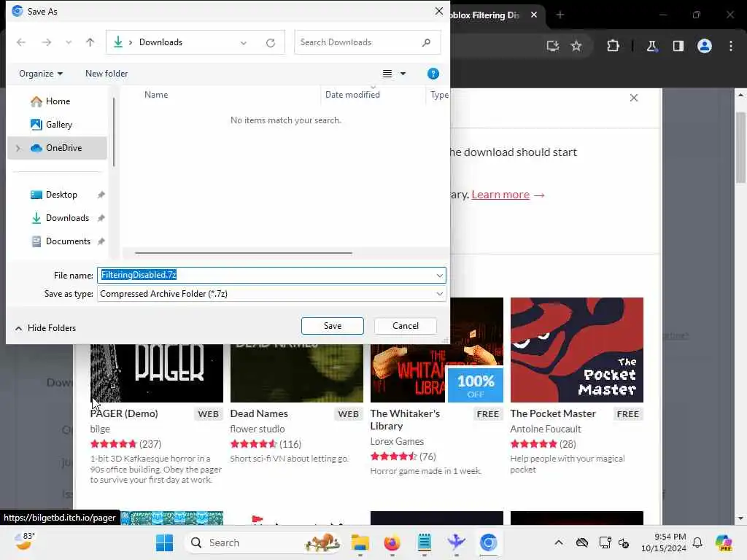Open Home in navigation pane

pos(58,101)
